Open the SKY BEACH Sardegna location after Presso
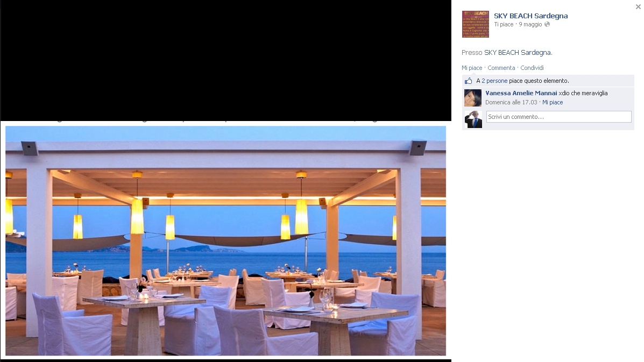Viewport: 644px width, 362px height. point(517,53)
